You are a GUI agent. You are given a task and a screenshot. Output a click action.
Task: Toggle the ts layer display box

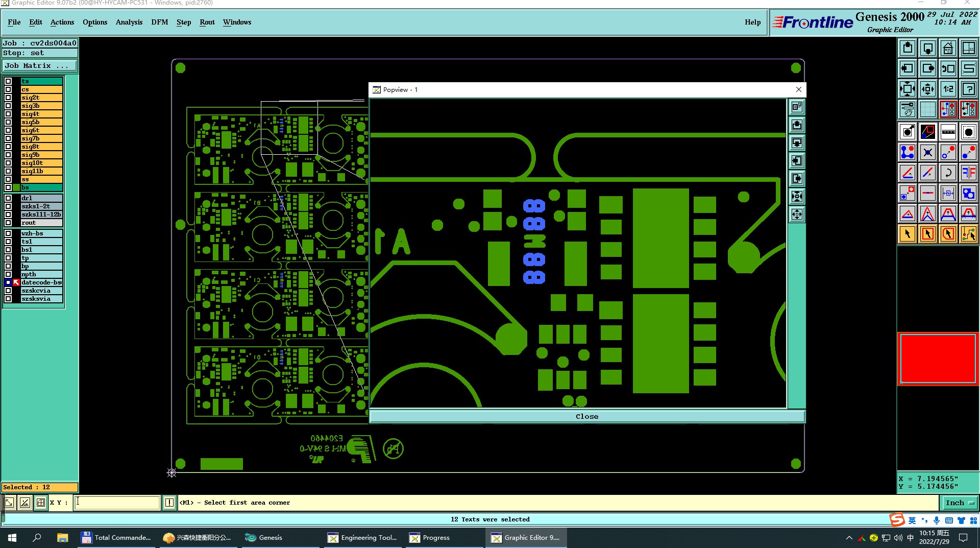click(8, 81)
